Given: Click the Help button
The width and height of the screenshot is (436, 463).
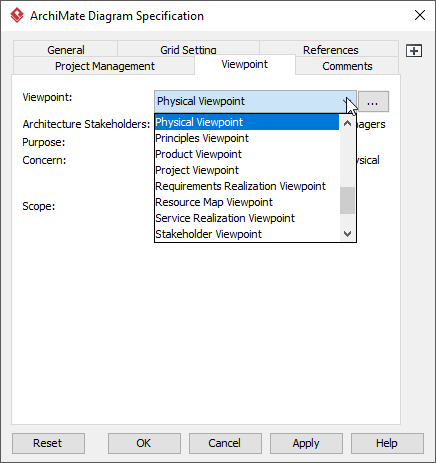Looking at the screenshot, I should pyautogui.click(x=387, y=443).
